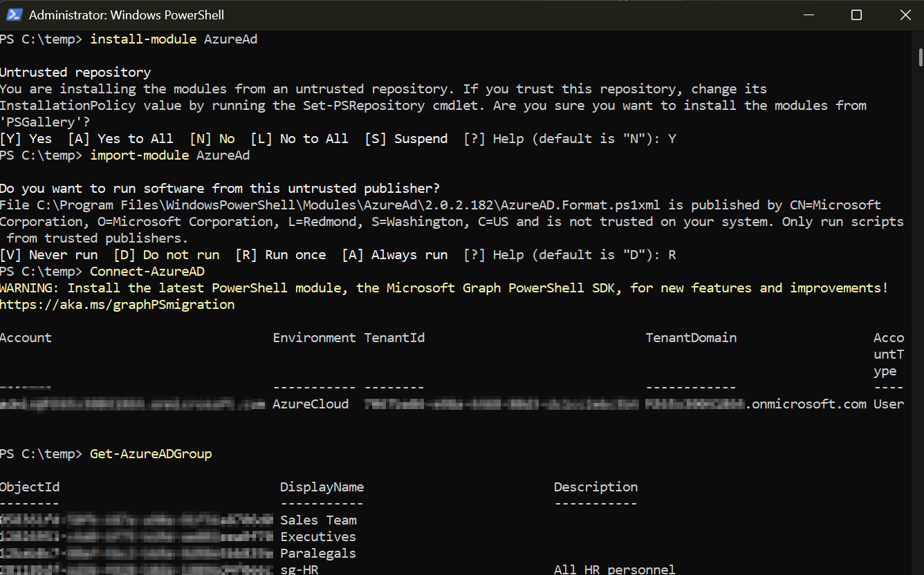Viewport: 924px width, 575px height.
Task: Click the '[A] Yes to All' option text
Action: point(120,139)
